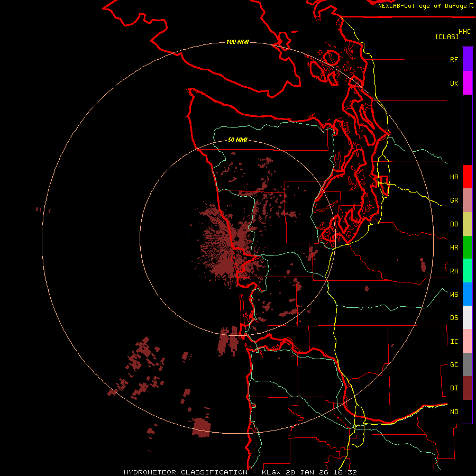Click the 'NEXLAB-College of DuPage' credit text
Image resolution: width=476 pixels, height=476 pixels.
tap(422, 6)
